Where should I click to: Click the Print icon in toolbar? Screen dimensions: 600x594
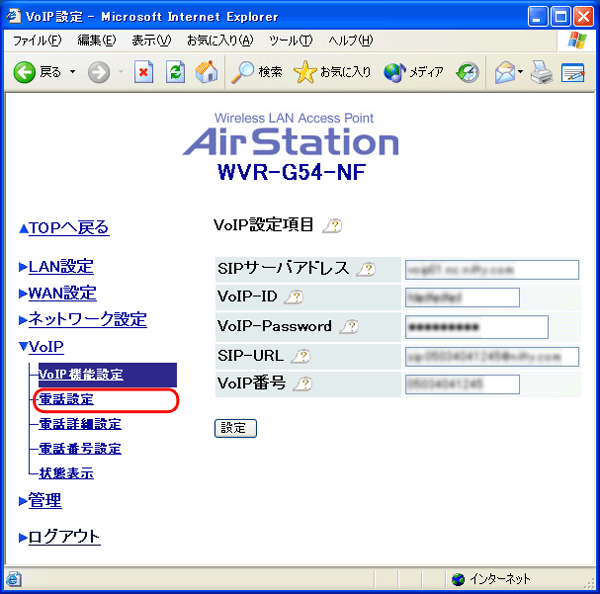click(541, 72)
